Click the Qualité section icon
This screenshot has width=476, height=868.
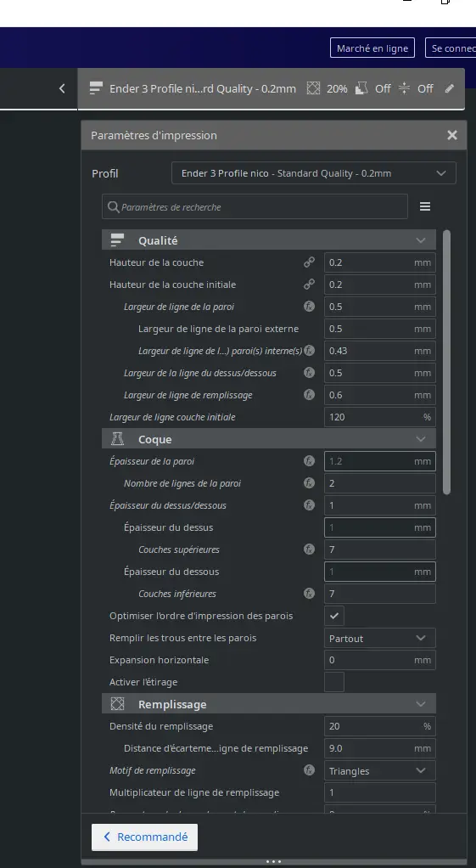[117, 240]
